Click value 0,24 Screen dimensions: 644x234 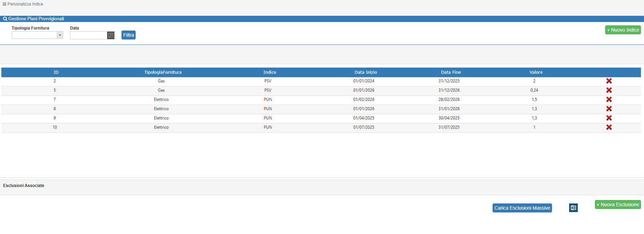click(534, 90)
